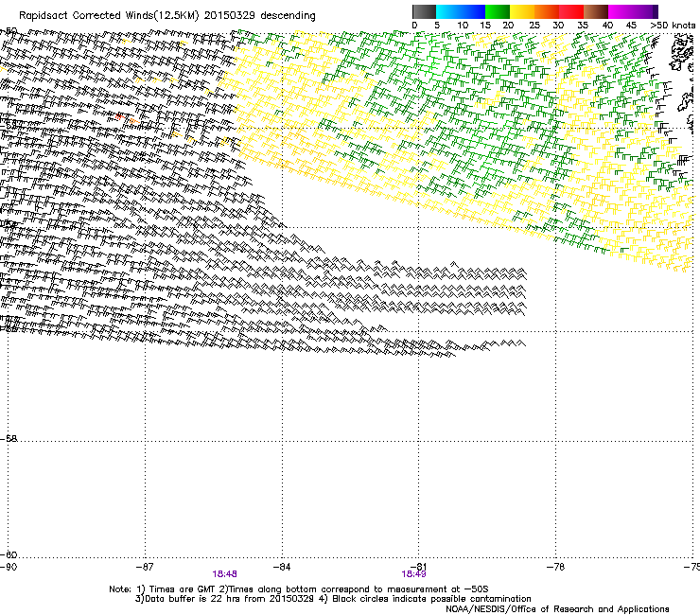This screenshot has width=700, height=615.
Task: Select the yellow 20-25 knots legend swatch
Action: tap(522, 11)
